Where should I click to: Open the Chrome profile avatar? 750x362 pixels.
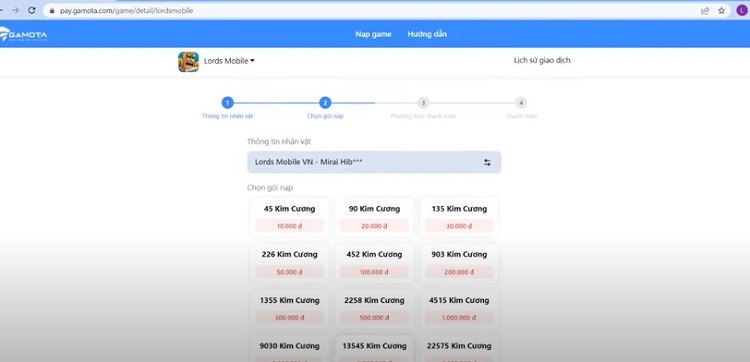tap(741, 11)
